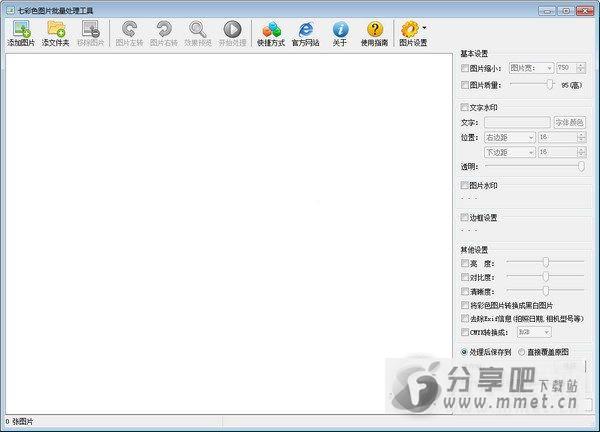This screenshot has height=432, width=600.
Task: Click the stepper for 下边距 value 16
Action: click(582, 152)
